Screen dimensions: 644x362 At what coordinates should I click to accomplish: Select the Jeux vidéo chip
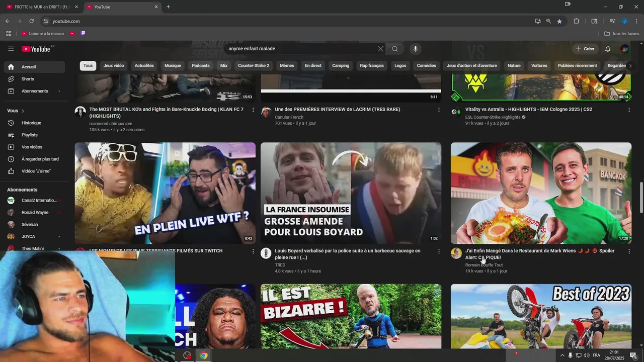pos(114,65)
